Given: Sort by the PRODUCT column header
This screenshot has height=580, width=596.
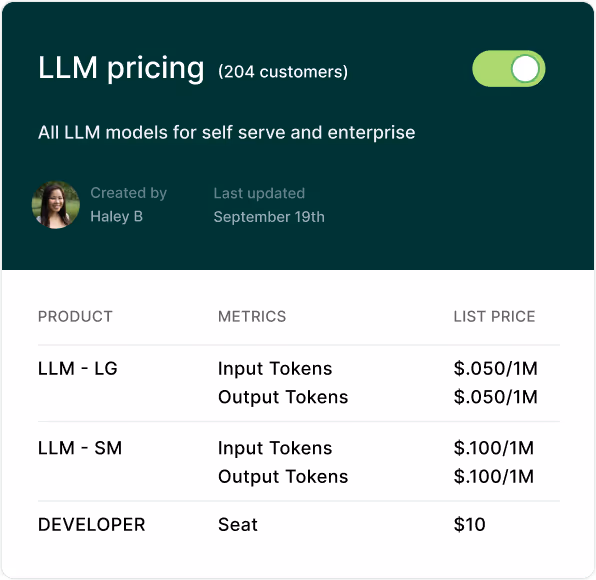Looking at the screenshot, I should 75,316.
